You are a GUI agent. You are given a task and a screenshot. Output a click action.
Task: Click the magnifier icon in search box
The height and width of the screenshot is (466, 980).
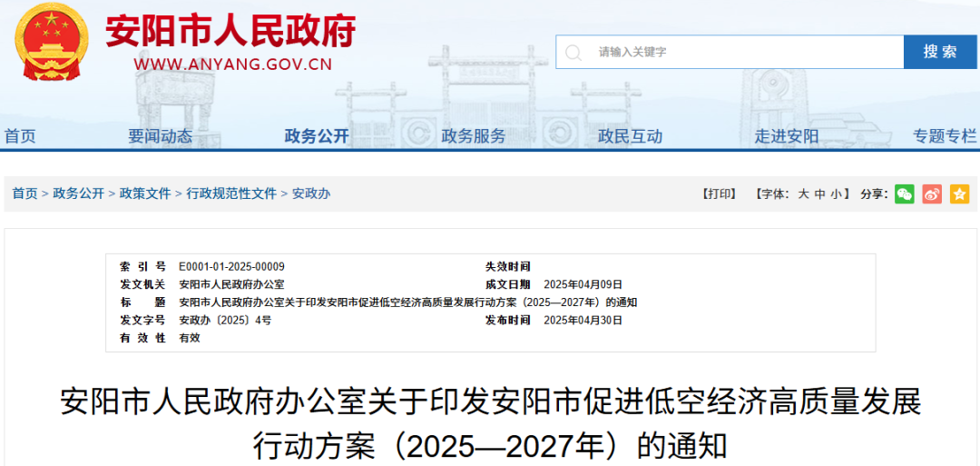click(573, 53)
